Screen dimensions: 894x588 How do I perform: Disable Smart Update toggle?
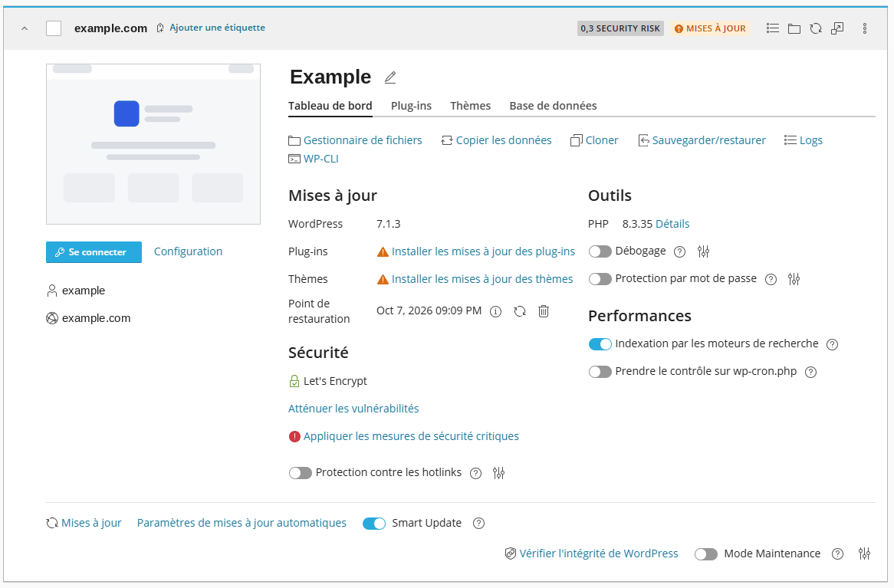pyautogui.click(x=374, y=524)
